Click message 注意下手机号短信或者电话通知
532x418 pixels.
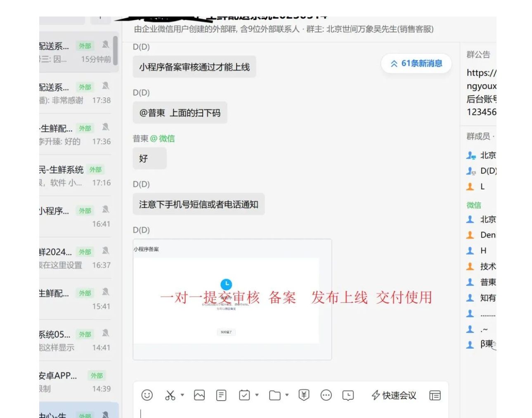tap(199, 204)
